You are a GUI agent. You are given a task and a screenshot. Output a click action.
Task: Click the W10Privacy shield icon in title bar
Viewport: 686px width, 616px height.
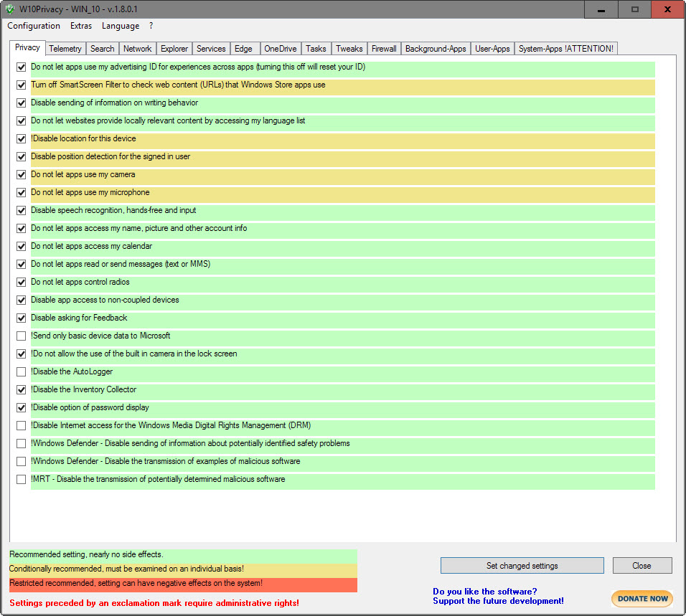coord(9,9)
